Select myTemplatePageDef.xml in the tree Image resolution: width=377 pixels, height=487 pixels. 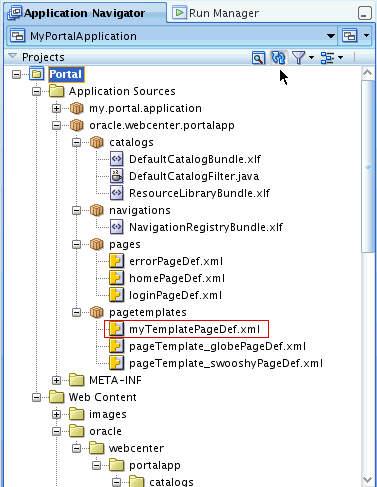coord(186,329)
